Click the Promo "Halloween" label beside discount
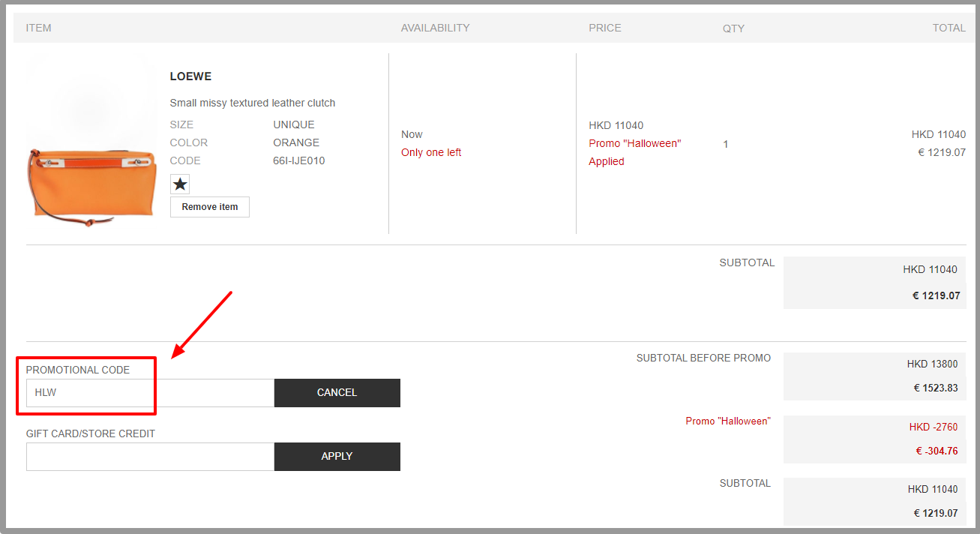 click(x=728, y=421)
